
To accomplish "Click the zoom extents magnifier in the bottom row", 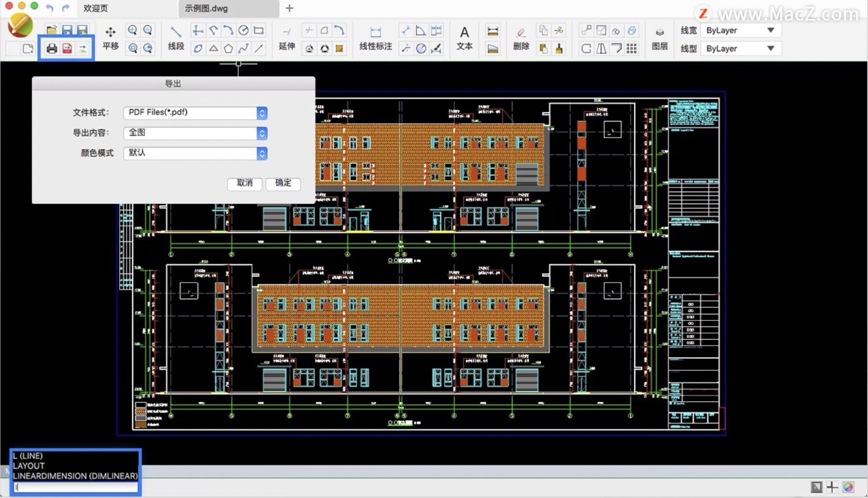I will 148,48.
